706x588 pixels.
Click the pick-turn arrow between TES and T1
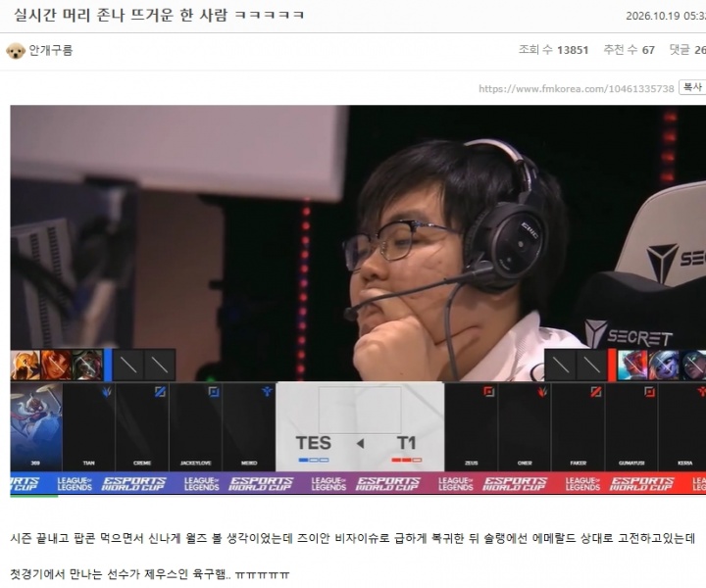(360, 444)
